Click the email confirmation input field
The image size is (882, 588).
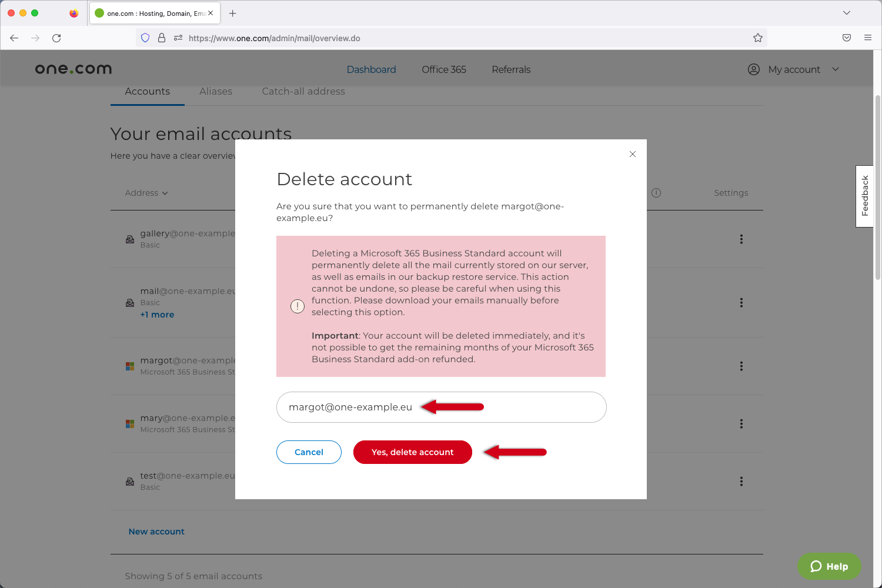[x=441, y=407]
